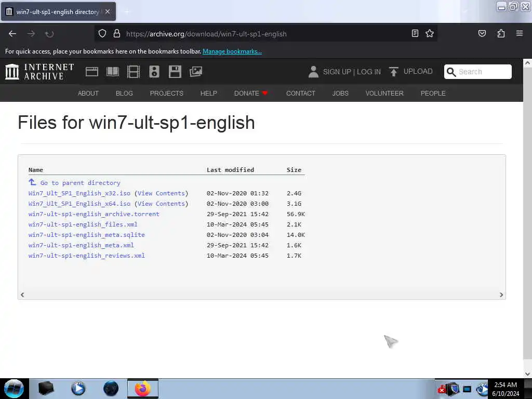Close the win7-ult-sp1-english tab

point(108,11)
